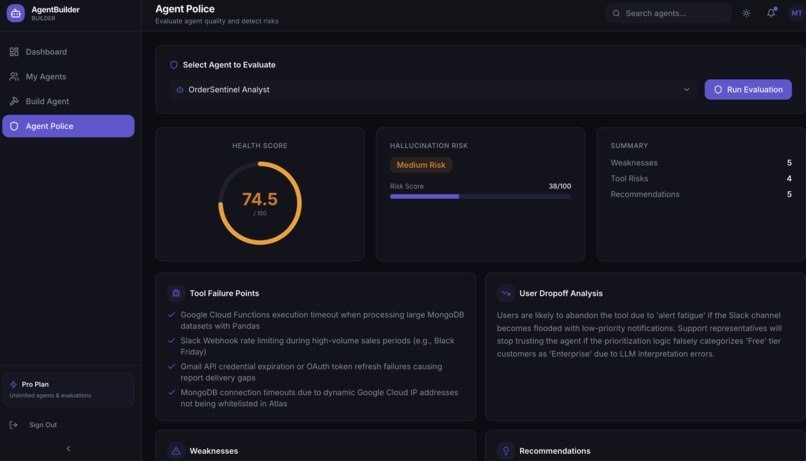Expand the OrderSentinel Analyst agent dropdown
The image size is (806, 461).
pos(433,89)
